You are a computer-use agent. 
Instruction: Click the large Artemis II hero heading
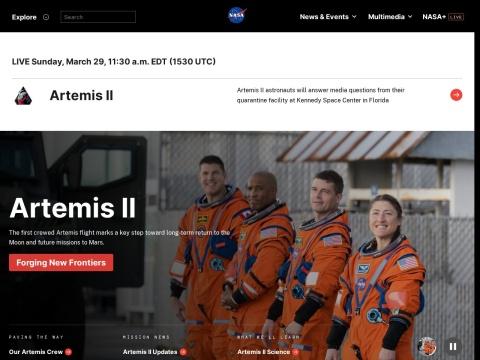click(x=73, y=208)
